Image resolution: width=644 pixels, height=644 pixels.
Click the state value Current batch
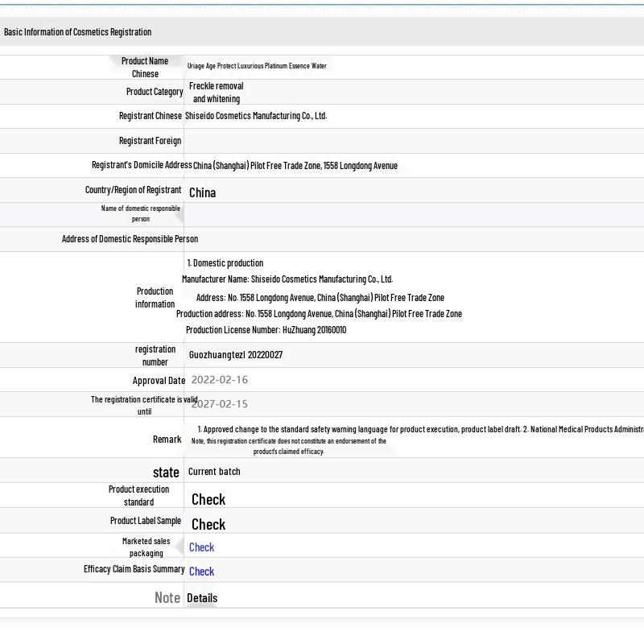point(214,472)
